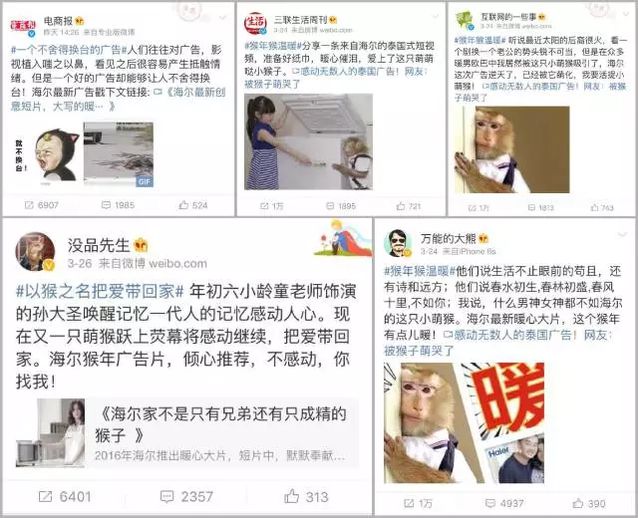This screenshot has height=518, width=638.
Task: Expand the dropdown arrow on 万能的大熊 post
Action: pyautogui.click(x=623, y=234)
